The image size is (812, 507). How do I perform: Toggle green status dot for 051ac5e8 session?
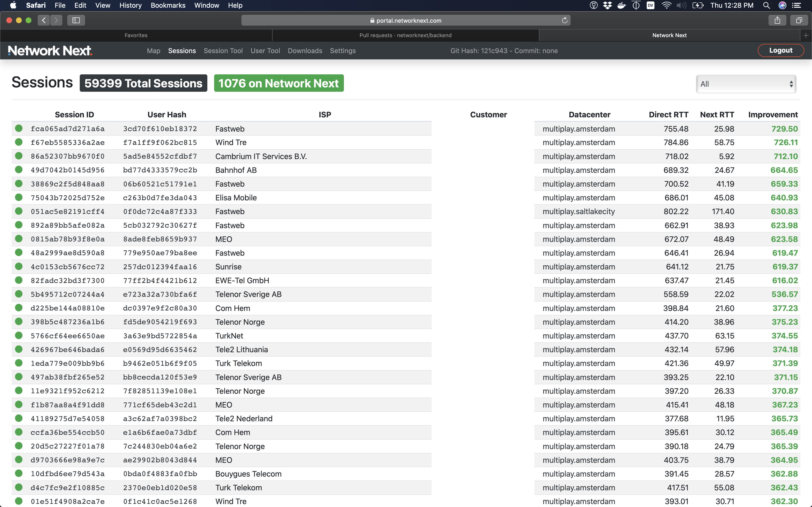[20, 211]
